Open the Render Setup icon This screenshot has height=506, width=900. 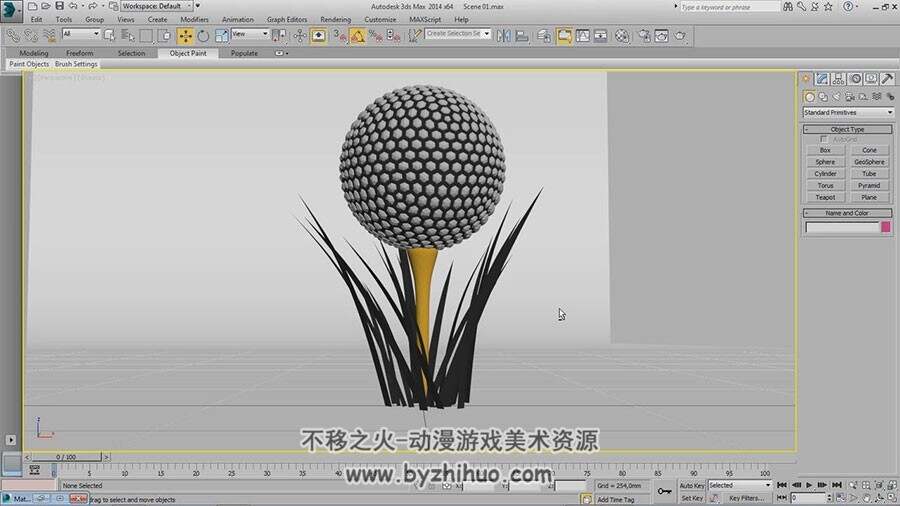tap(644, 36)
